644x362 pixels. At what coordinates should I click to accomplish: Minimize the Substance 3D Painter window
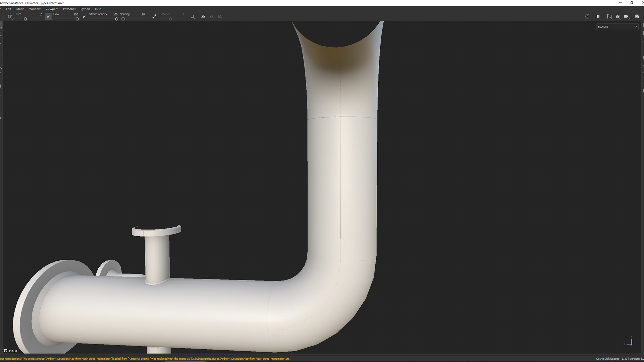click(620, 3)
